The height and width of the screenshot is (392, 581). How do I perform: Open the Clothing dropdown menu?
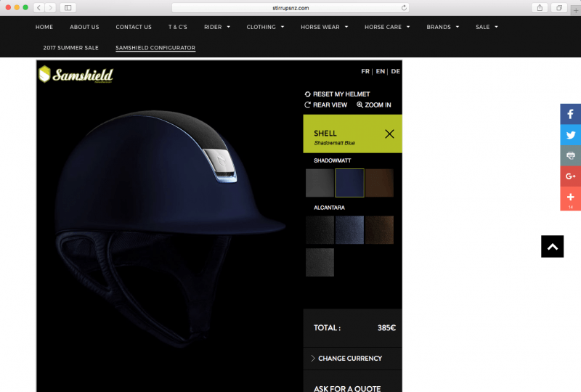(265, 27)
